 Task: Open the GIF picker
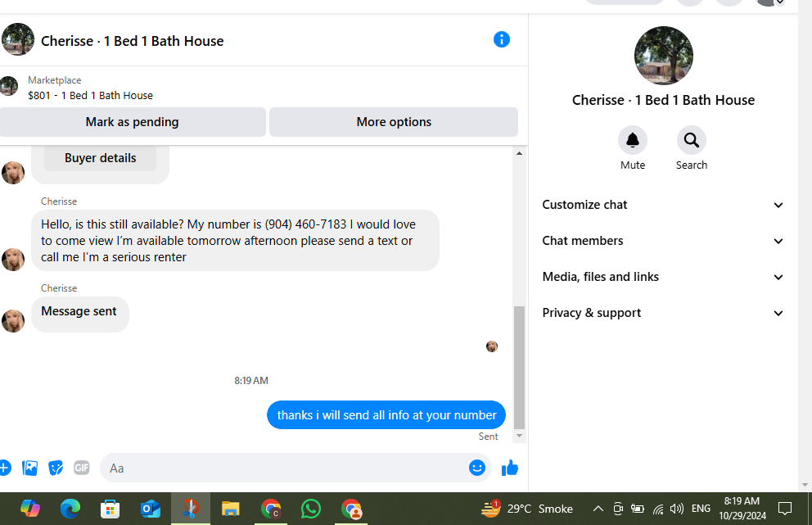pos(81,468)
